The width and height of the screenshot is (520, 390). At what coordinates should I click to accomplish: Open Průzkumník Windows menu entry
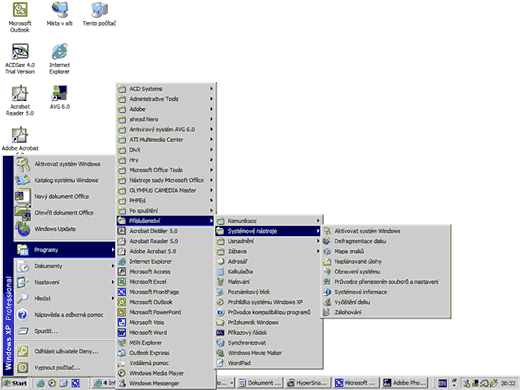click(x=268, y=322)
